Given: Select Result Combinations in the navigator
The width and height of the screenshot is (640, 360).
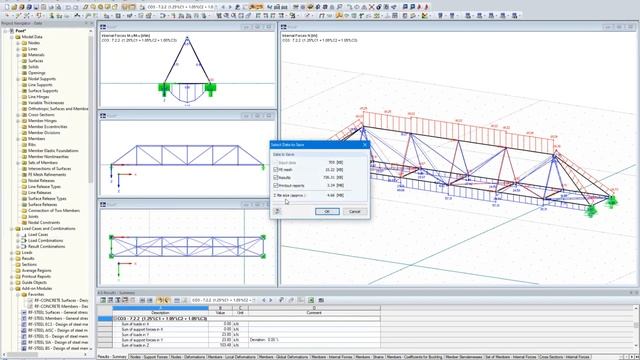Looking at the screenshot, I should [46, 247].
